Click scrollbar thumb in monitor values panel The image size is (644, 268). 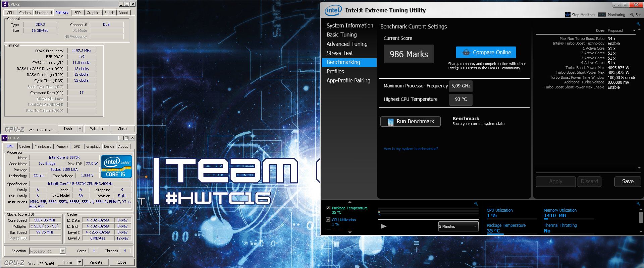(641, 217)
